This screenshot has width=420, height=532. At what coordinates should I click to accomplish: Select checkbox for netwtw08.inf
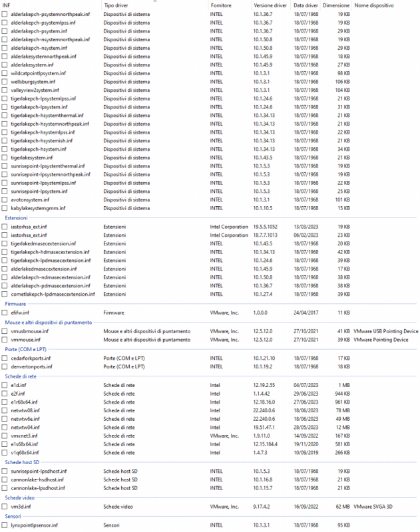click(x=5, y=410)
